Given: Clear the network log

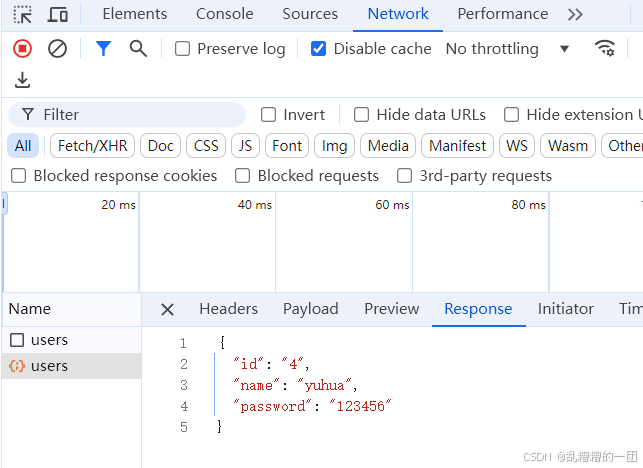Looking at the screenshot, I should (x=57, y=49).
